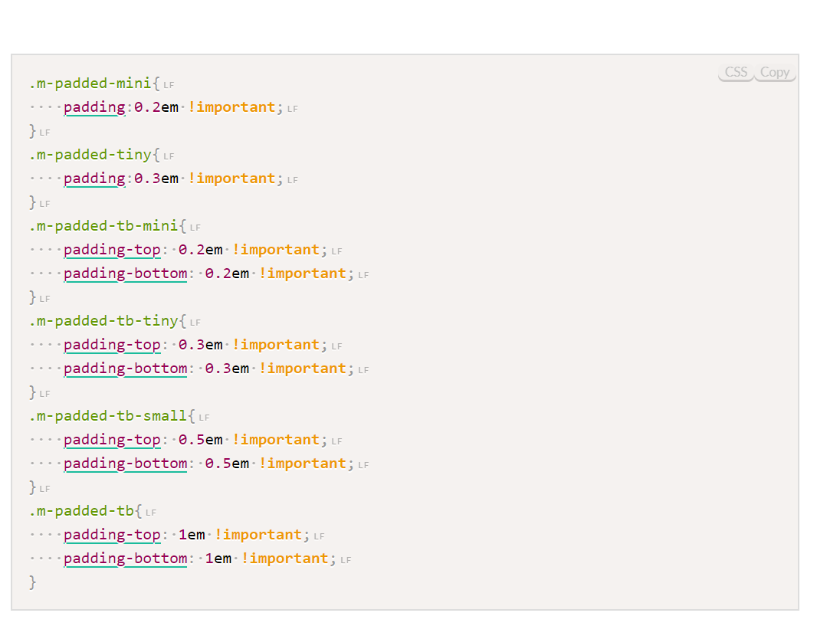Click the 0.3em value after padding:

156,179
